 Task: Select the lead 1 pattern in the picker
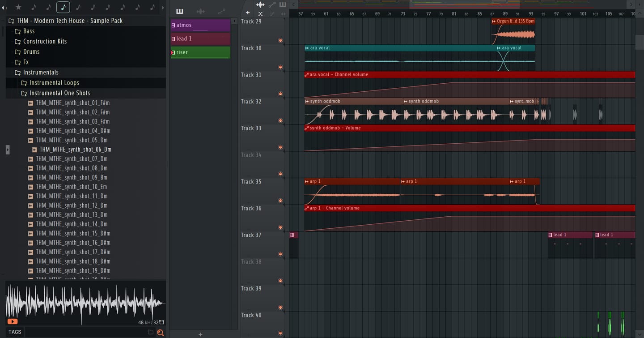(200, 39)
